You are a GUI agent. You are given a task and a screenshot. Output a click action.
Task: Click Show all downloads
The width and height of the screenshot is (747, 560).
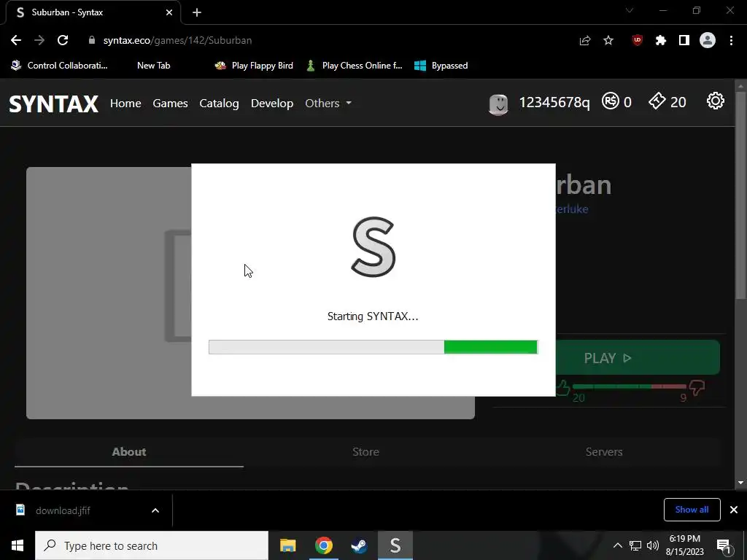692,510
